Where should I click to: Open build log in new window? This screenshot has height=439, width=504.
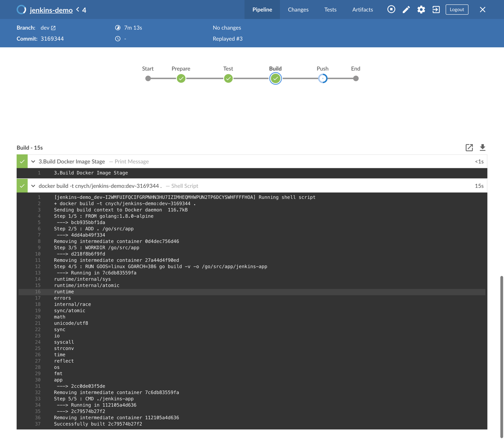click(469, 148)
